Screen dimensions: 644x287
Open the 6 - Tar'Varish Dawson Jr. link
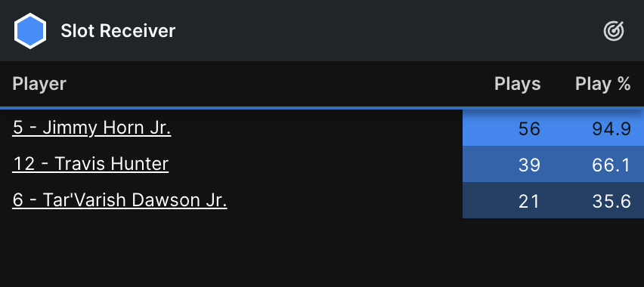(119, 200)
